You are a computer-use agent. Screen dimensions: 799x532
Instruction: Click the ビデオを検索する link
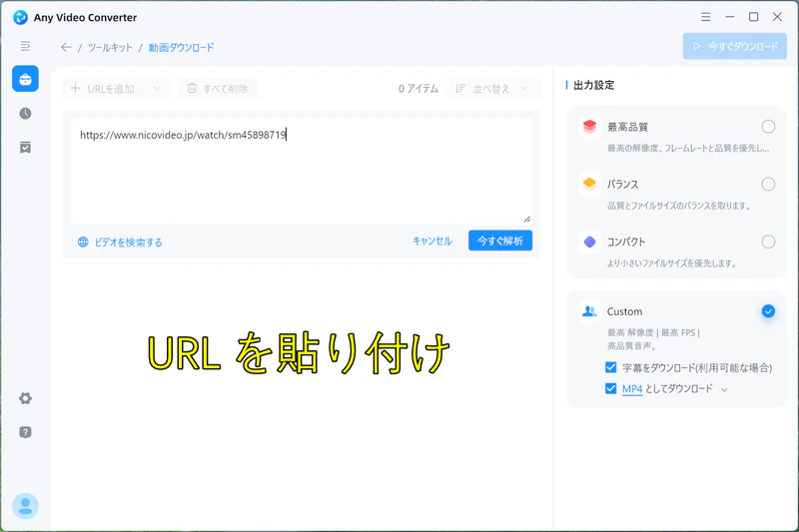coord(129,243)
